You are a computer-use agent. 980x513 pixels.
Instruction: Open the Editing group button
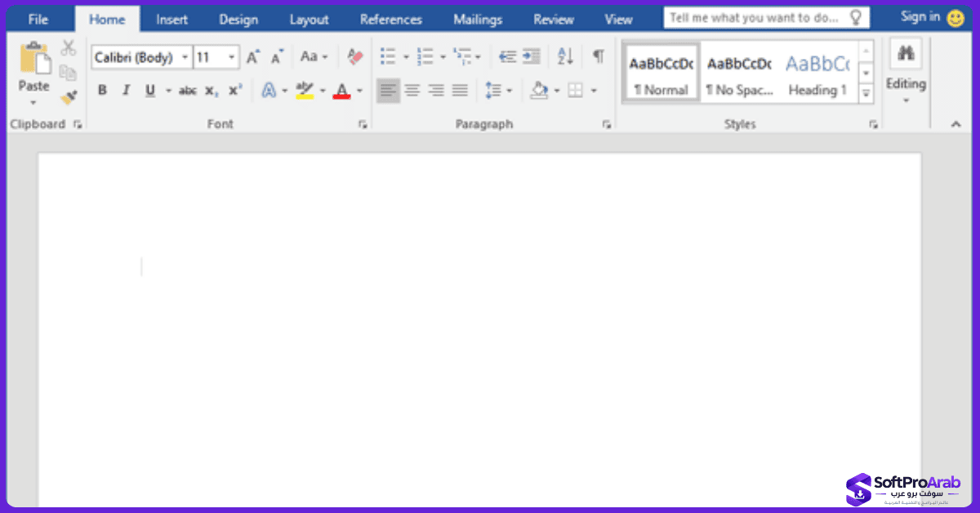[x=906, y=72]
